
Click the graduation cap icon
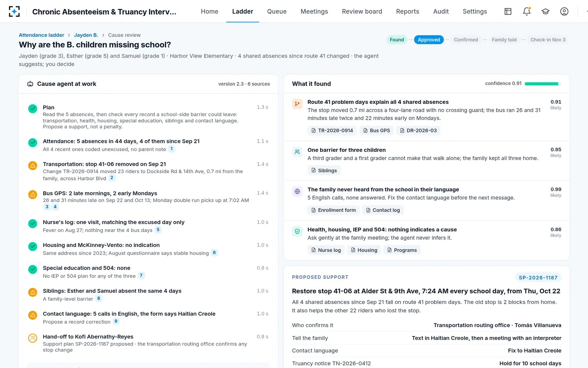tap(546, 11)
